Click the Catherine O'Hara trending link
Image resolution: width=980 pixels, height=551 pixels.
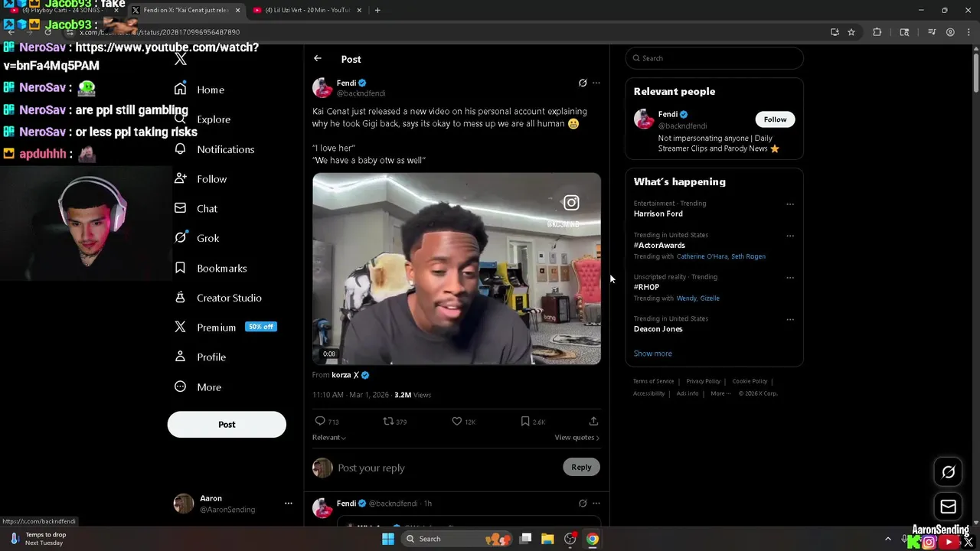[701, 256]
